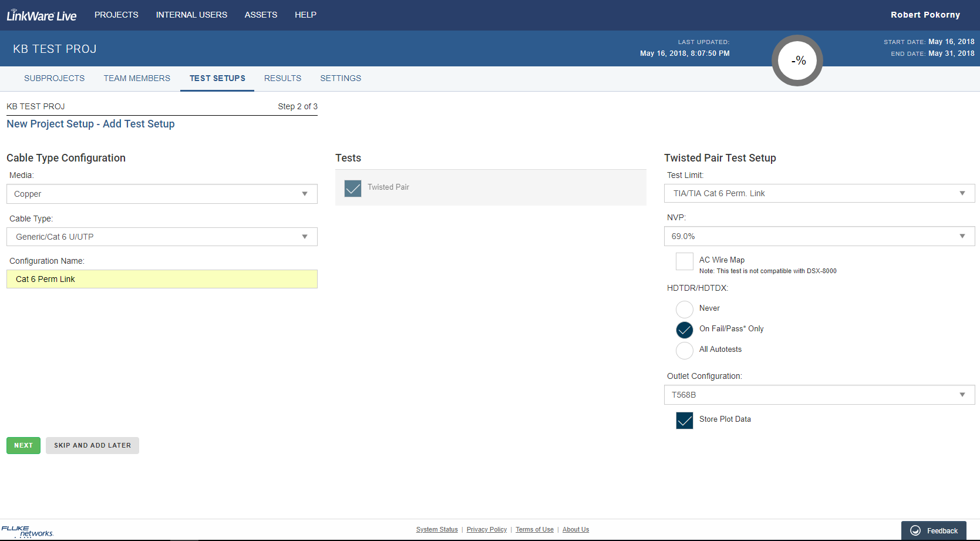Open the Terms of Use link
The height and width of the screenshot is (541, 980).
point(534,529)
